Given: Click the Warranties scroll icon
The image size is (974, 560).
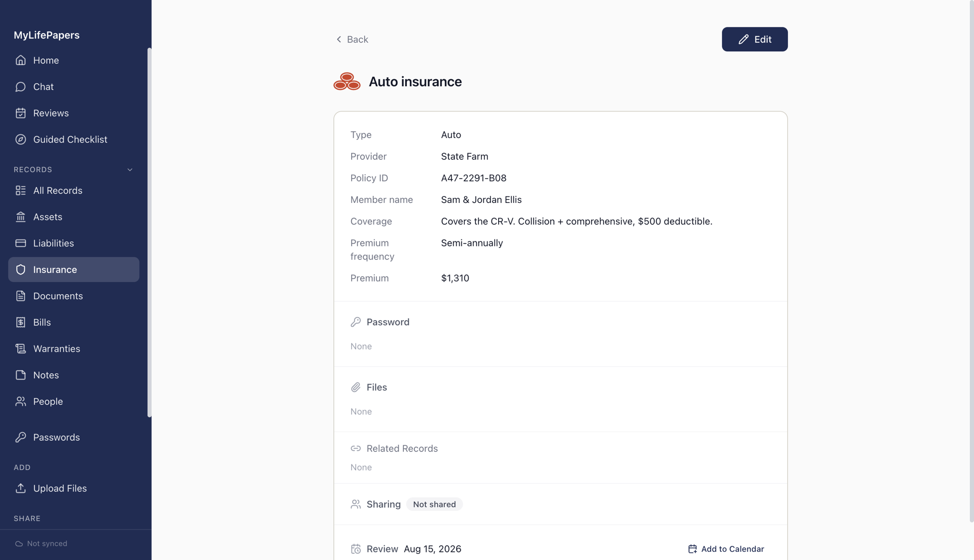Looking at the screenshot, I should point(20,349).
